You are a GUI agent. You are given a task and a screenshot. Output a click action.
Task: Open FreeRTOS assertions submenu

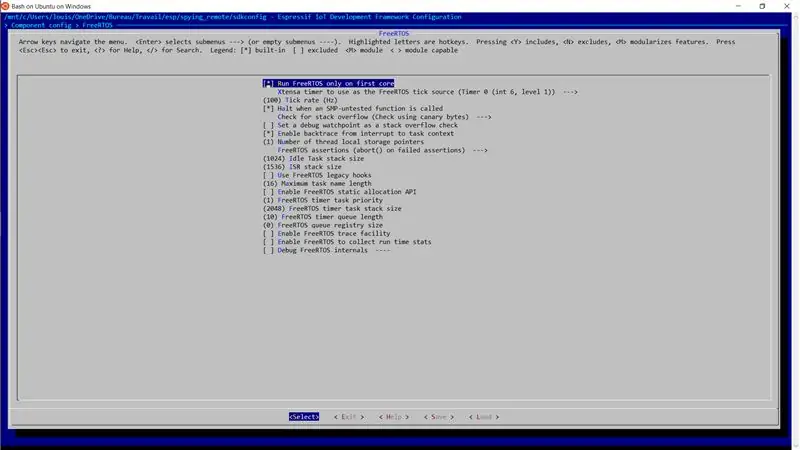tap(383, 150)
